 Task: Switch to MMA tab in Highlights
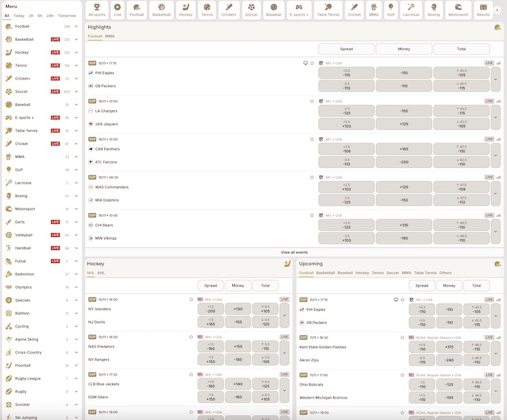110,36
